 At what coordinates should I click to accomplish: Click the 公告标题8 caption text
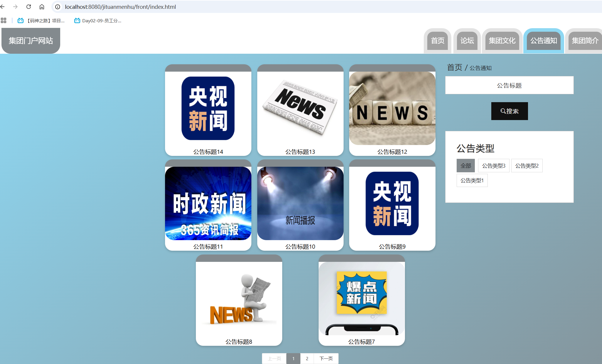(x=239, y=342)
